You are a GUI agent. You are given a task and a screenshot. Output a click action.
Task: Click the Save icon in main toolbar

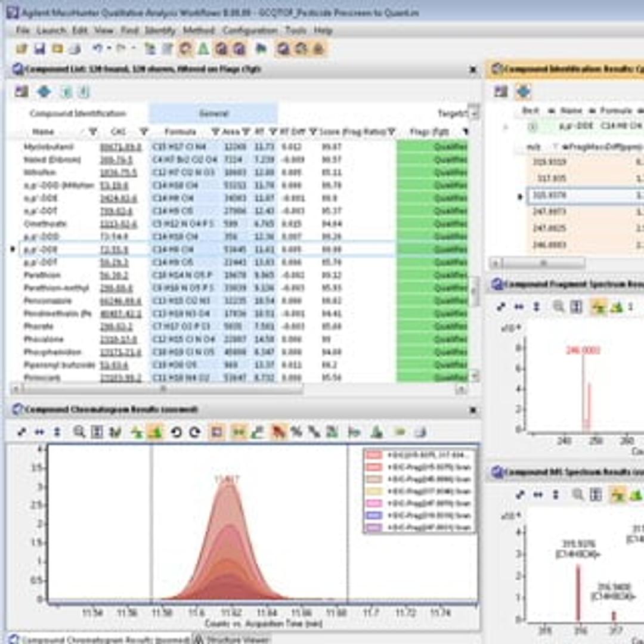pos(39,49)
